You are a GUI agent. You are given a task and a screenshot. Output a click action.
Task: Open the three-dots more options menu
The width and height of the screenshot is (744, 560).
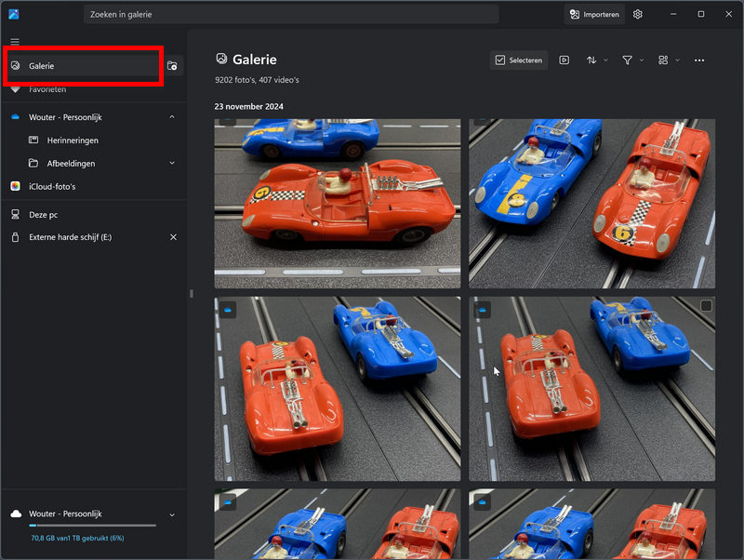(x=699, y=60)
